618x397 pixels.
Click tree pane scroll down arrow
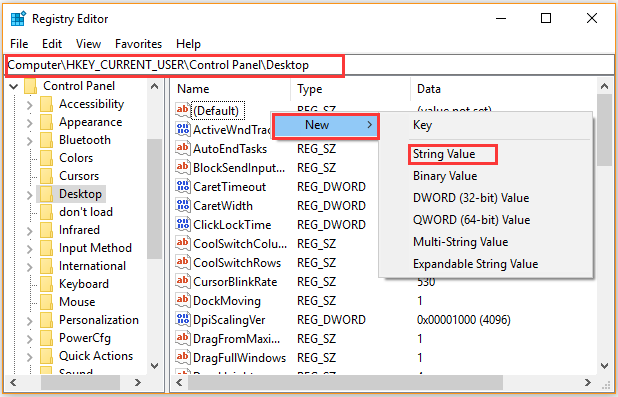154,366
